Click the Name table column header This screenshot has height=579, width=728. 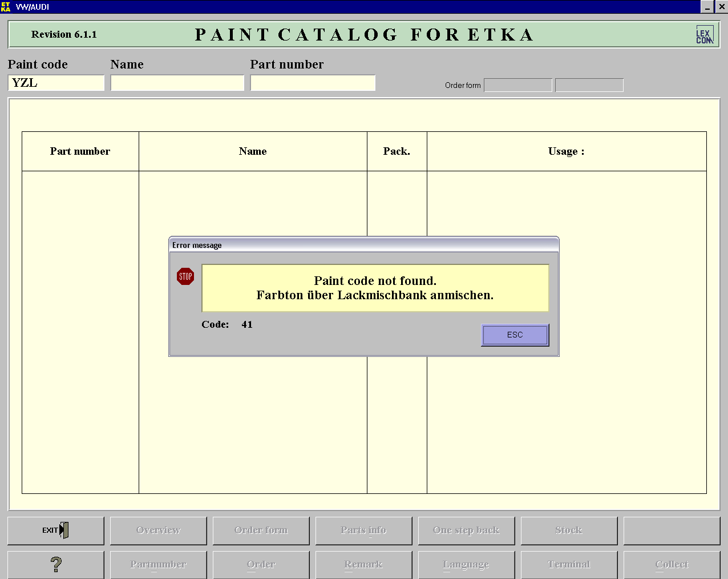pyautogui.click(x=253, y=151)
